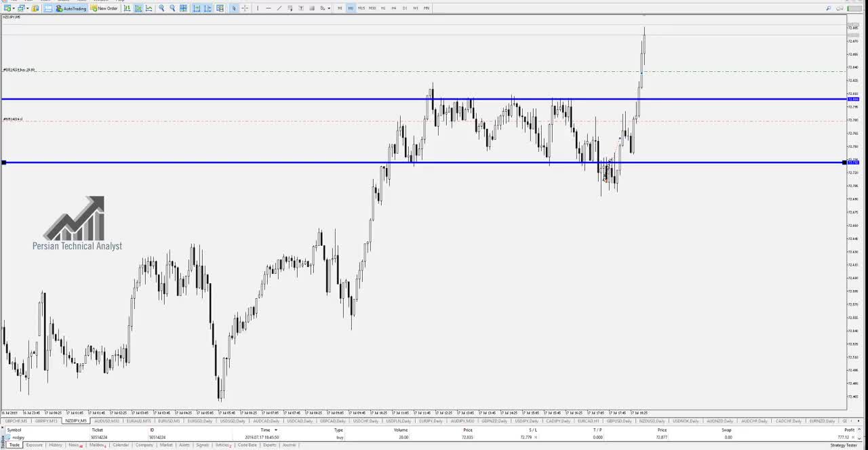Open the Exposure terminal tab

click(x=34, y=445)
